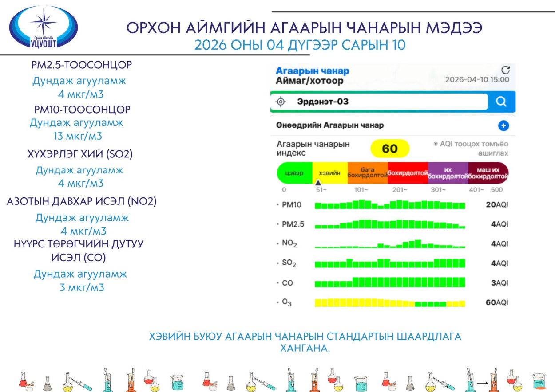The height and width of the screenshot is (392, 555).
Task: Select the purple их бохирдолтой segment
Action: click(448, 173)
